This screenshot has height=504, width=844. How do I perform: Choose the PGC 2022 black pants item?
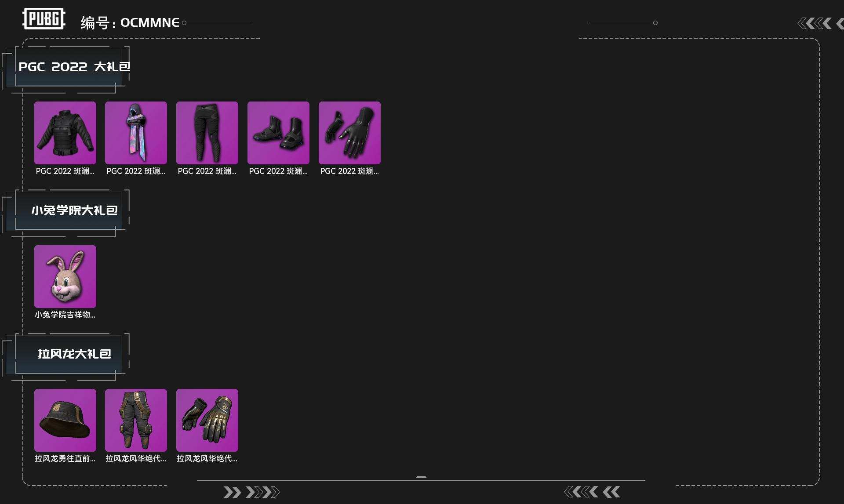click(x=207, y=133)
